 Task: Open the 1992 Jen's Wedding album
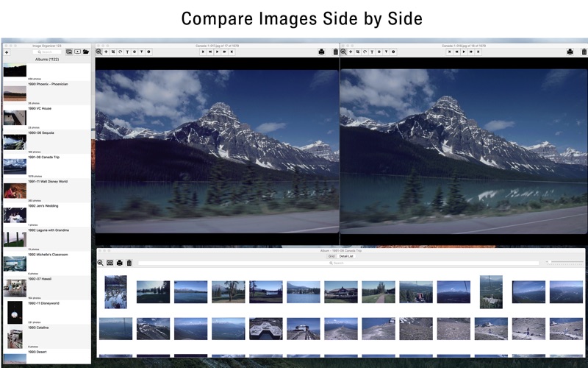coord(47,215)
